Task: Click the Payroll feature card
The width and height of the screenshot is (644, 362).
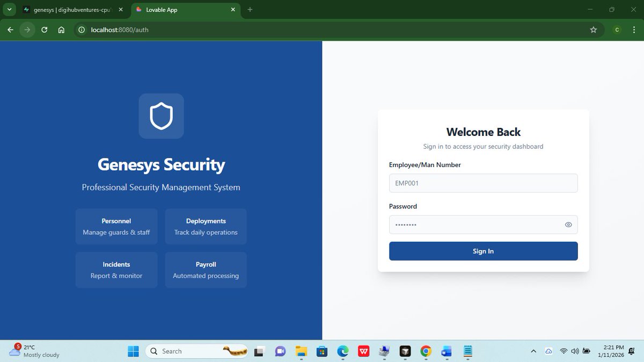Action: (x=206, y=270)
